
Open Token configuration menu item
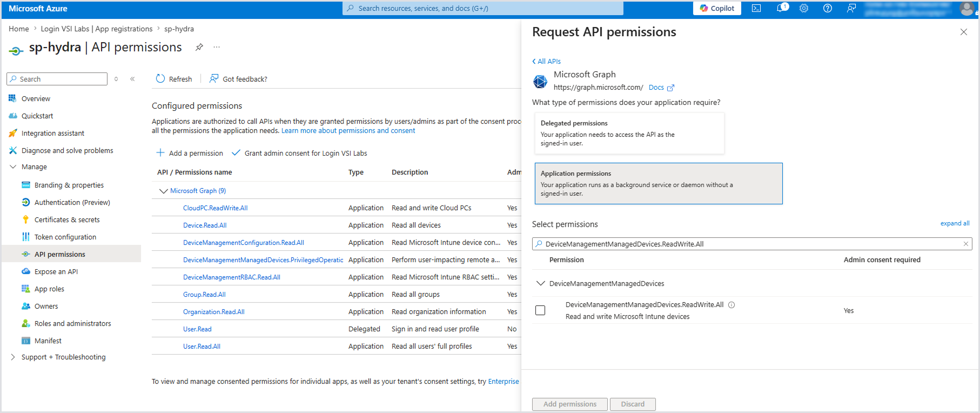[65, 237]
